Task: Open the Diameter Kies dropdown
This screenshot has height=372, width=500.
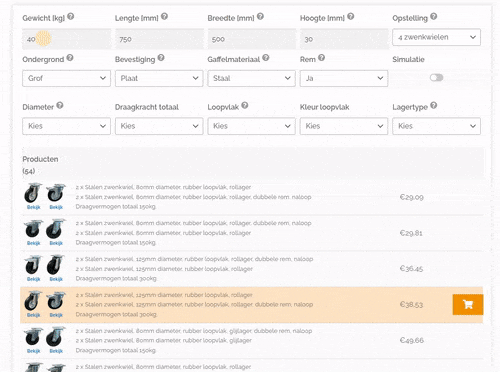Action: pos(66,126)
